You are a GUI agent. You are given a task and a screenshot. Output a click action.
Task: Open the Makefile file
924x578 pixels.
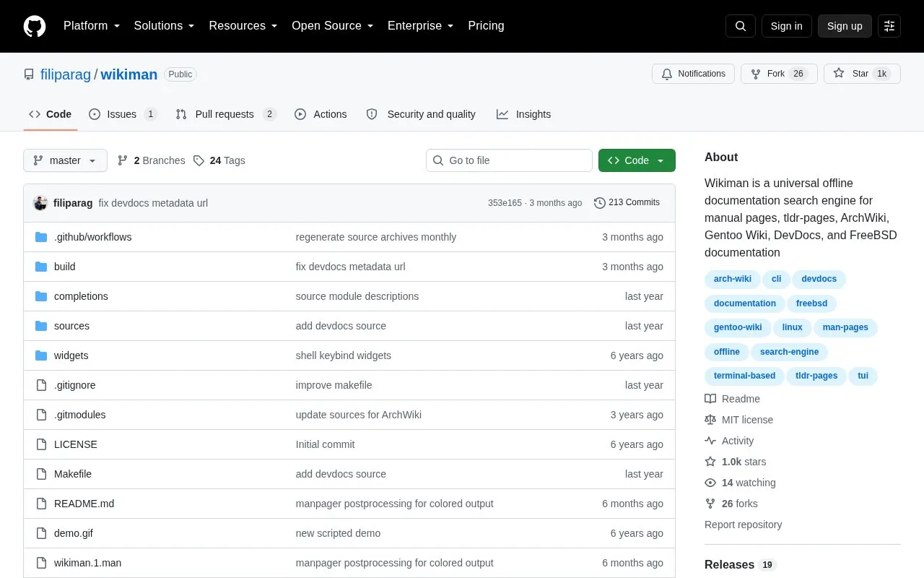(x=72, y=474)
